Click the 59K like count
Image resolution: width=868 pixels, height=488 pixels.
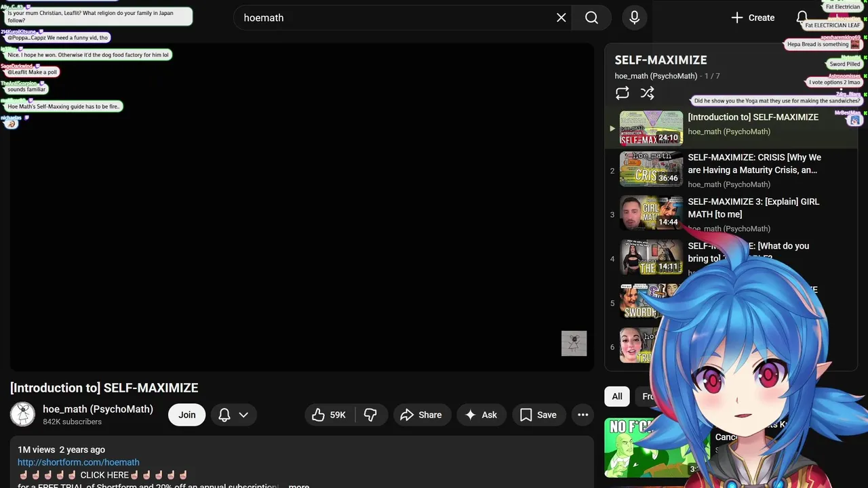click(338, 415)
